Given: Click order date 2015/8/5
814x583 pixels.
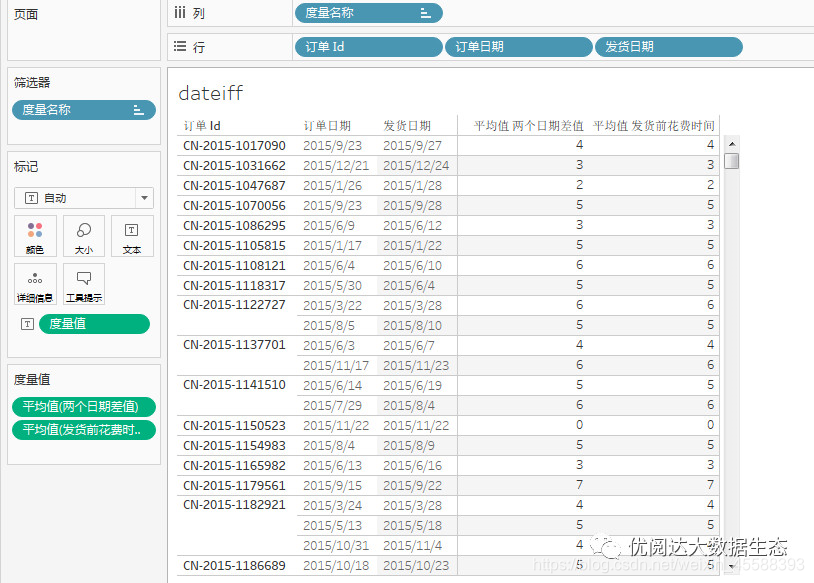Looking at the screenshot, I should [x=329, y=326].
